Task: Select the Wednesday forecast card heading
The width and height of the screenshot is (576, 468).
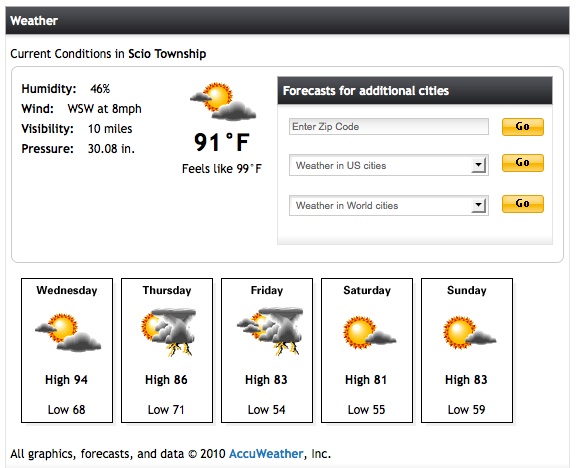Action: tap(67, 290)
